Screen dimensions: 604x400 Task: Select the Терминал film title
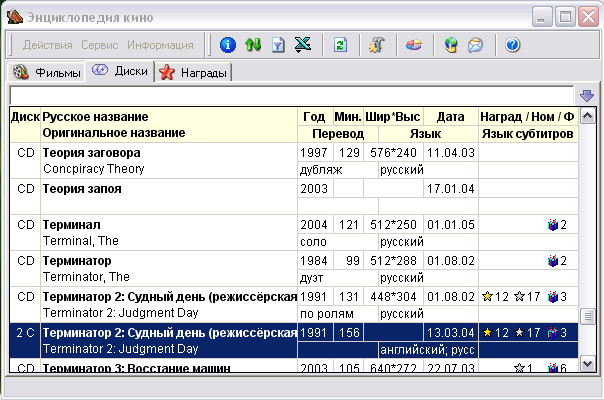click(x=72, y=225)
